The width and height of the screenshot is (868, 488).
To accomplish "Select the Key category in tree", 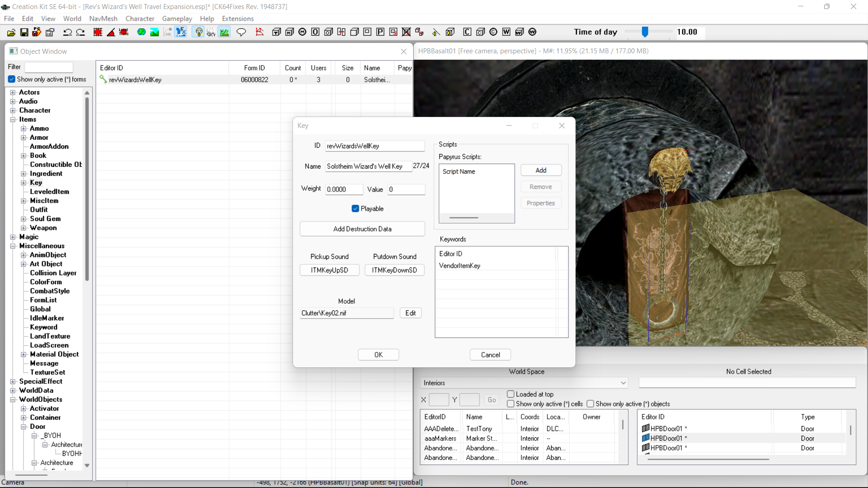I will point(36,183).
